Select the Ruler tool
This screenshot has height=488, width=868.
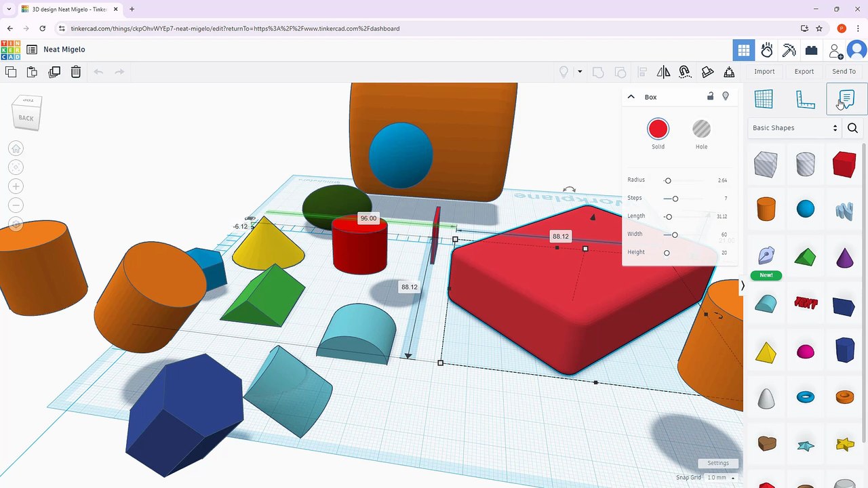coord(805,99)
